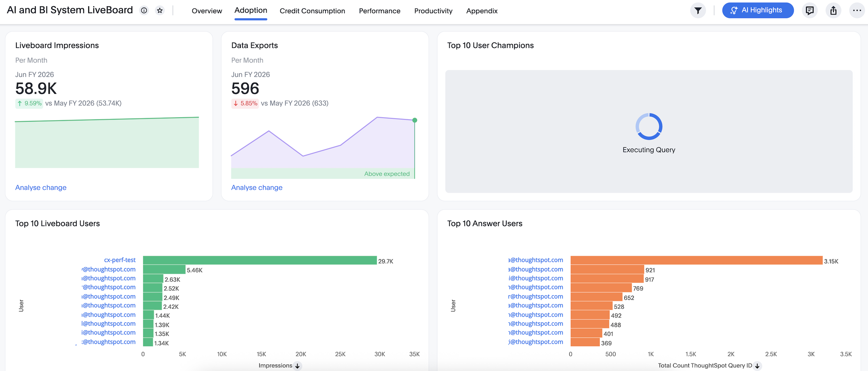The width and height of the screenshot is (868, 371).
Task: Toggle sort arrow next to Total Count axis label
Action: coord(757,366)
